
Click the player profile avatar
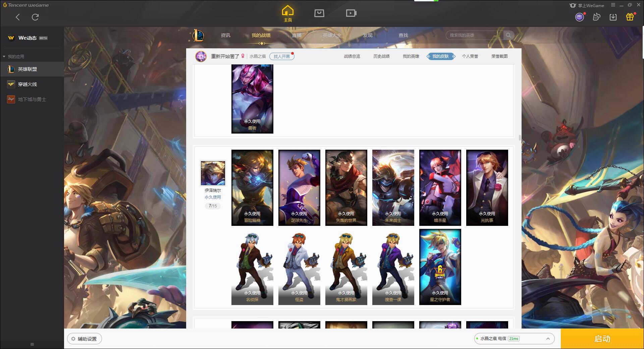pyautogui.click(x=201, y=56)
